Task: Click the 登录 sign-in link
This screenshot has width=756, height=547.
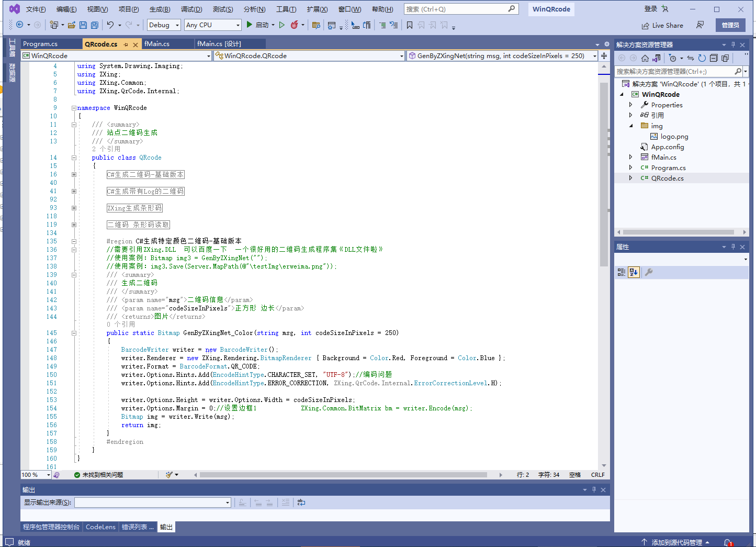Action: [x=651, y=9]
